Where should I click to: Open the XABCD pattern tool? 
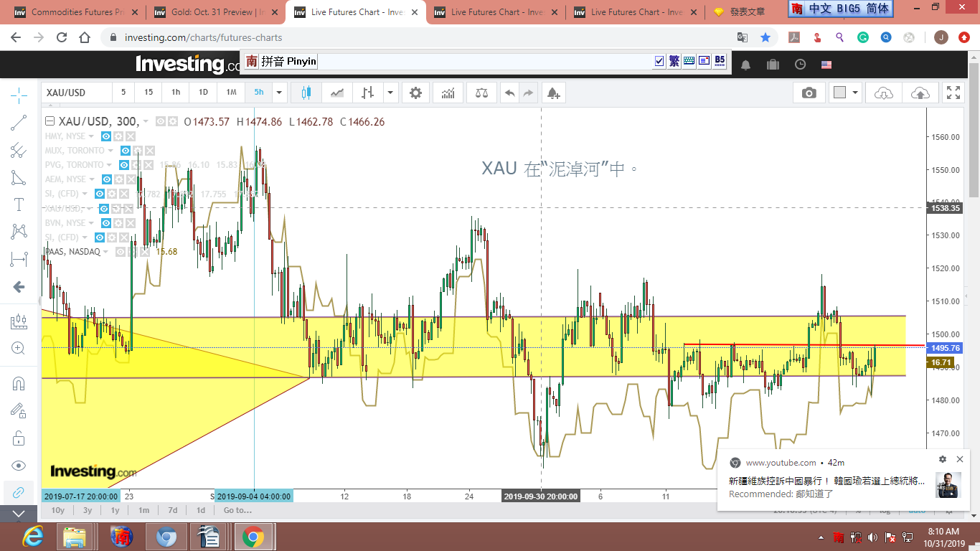19,232
